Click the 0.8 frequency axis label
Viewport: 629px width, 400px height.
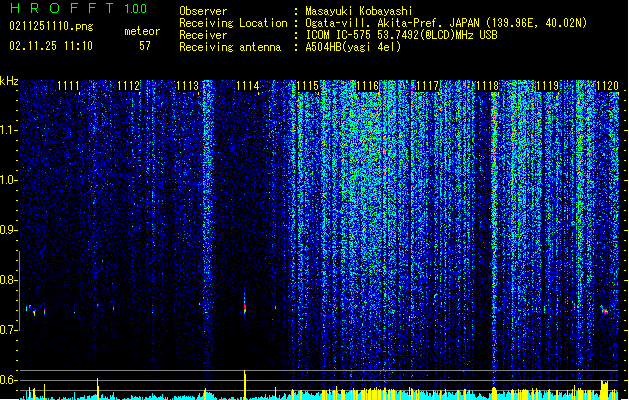[9, 280]
